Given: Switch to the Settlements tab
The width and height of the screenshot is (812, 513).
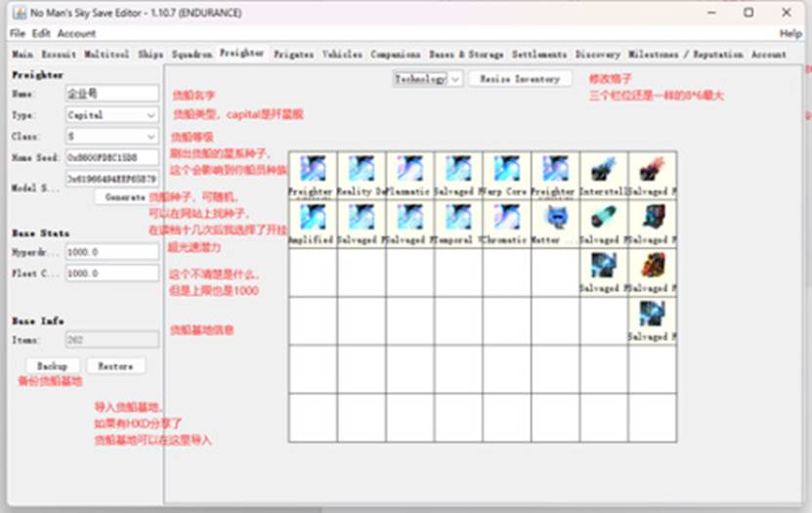Looking at the screenshot, I should point(539,54).
